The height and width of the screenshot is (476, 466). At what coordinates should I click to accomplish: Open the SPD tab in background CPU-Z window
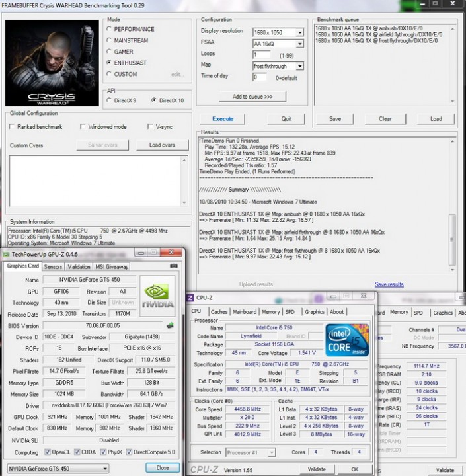click(x=418, y=313)
